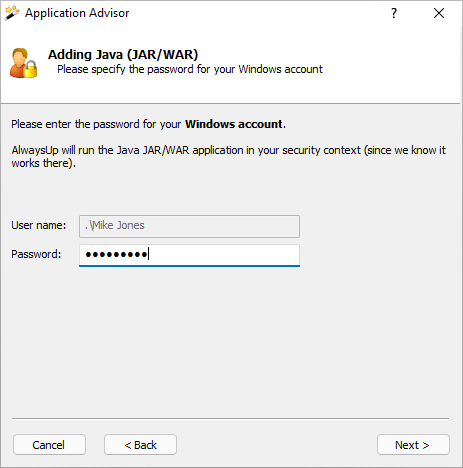Click the "User name:" label

(x=39, y=225)
